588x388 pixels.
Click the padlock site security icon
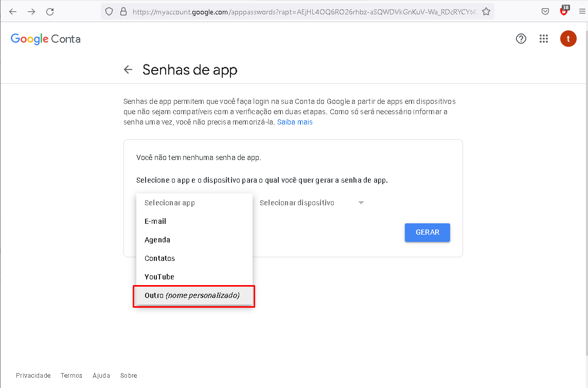click(x=123, y=12)
